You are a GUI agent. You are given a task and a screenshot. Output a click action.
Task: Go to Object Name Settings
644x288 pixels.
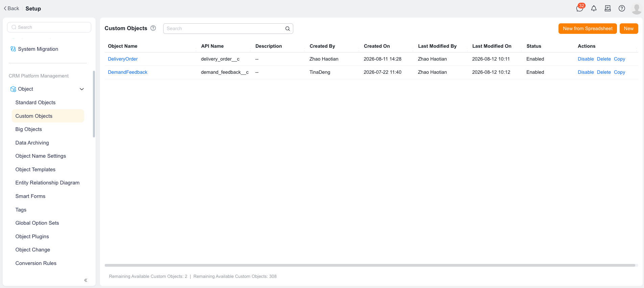coord(41,156)
